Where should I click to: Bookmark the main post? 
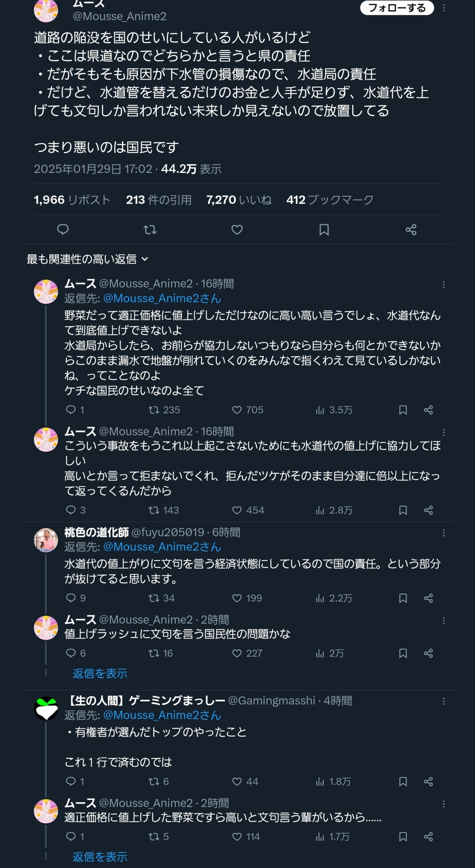point(324,230)
